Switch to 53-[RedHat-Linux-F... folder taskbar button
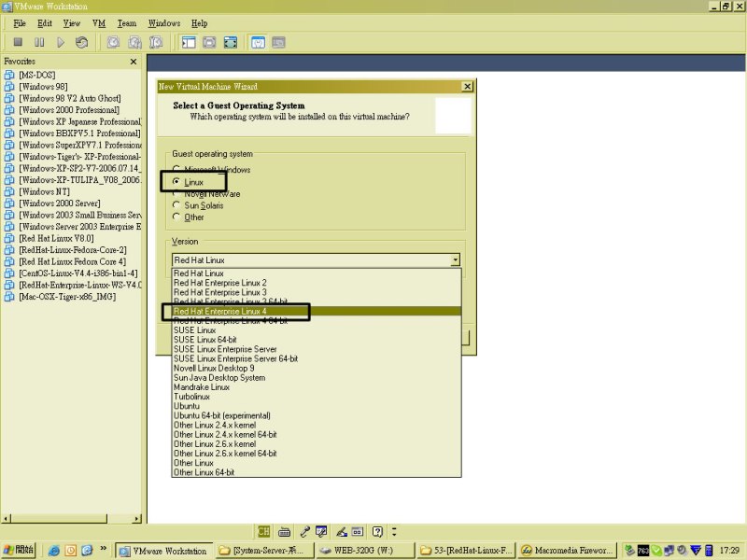This screenshot has height=560, width=747. (465, 551)
